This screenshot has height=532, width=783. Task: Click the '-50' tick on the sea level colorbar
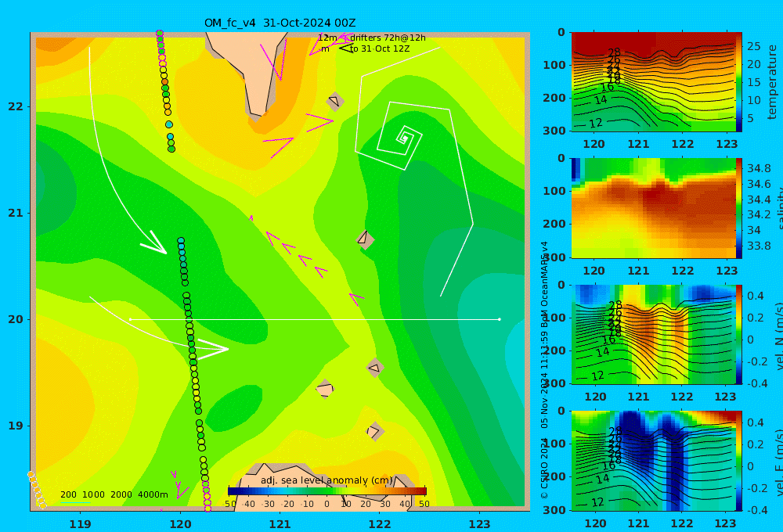click(x=230, y=504)
